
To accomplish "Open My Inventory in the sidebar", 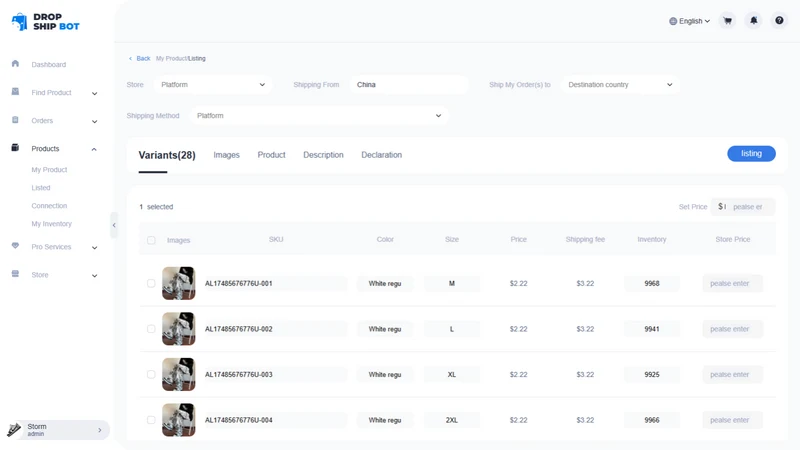I will click(x=52, y=224).
